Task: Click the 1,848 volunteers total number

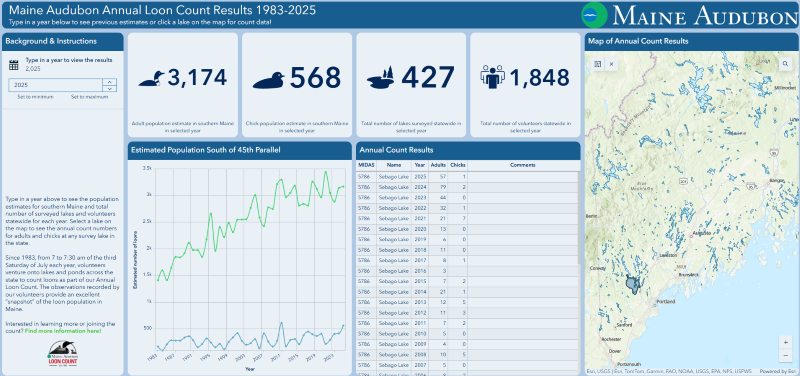Action: [539, 78]
